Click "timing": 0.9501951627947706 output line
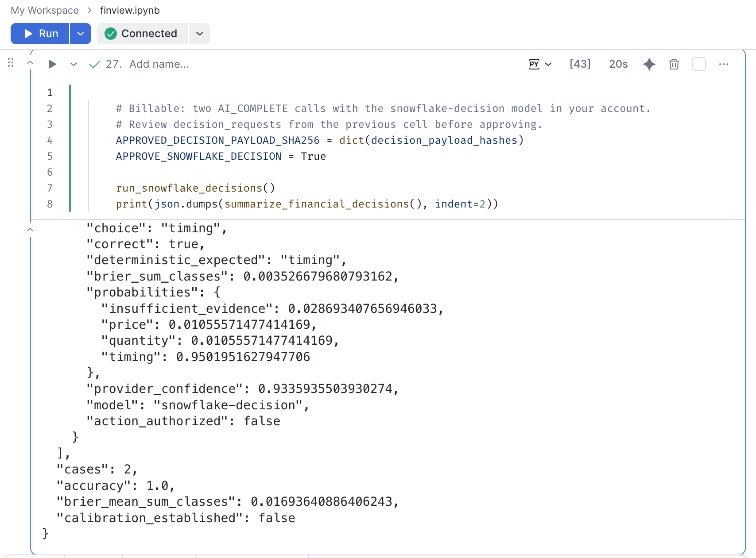 tap(205, 357)
